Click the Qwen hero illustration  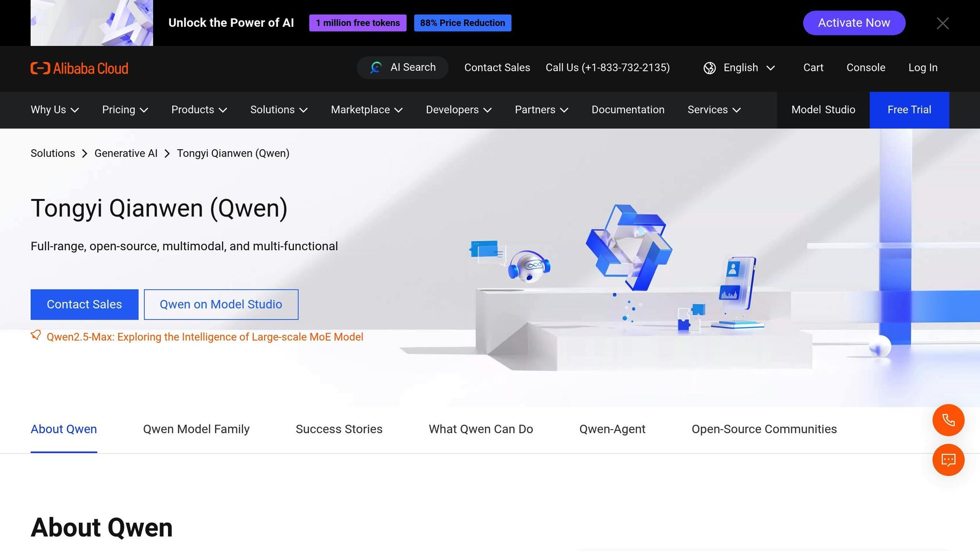pos(617,287)
